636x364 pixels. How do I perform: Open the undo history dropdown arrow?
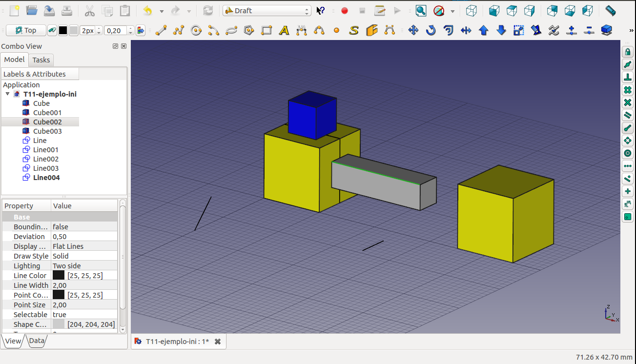(x=162, y=11)
